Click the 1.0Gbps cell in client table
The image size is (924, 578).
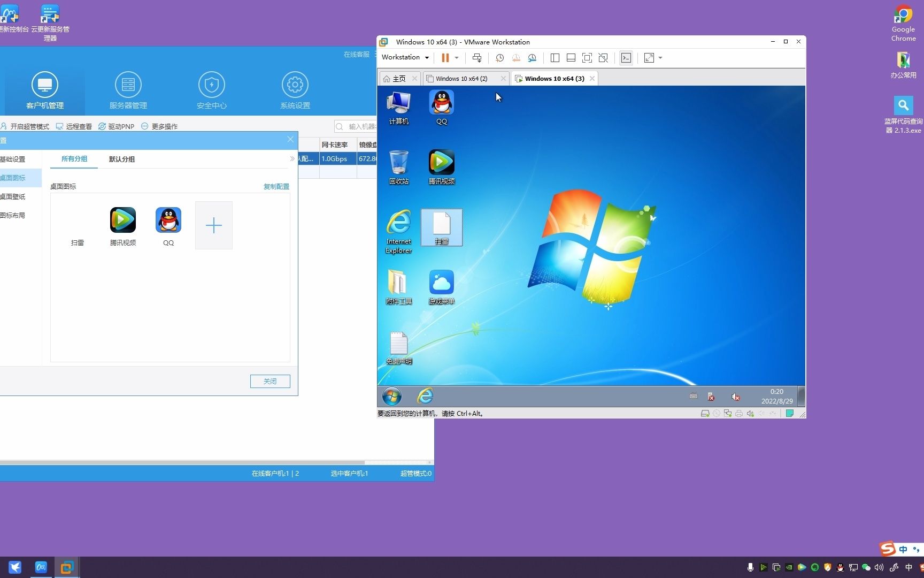point(338,159)
